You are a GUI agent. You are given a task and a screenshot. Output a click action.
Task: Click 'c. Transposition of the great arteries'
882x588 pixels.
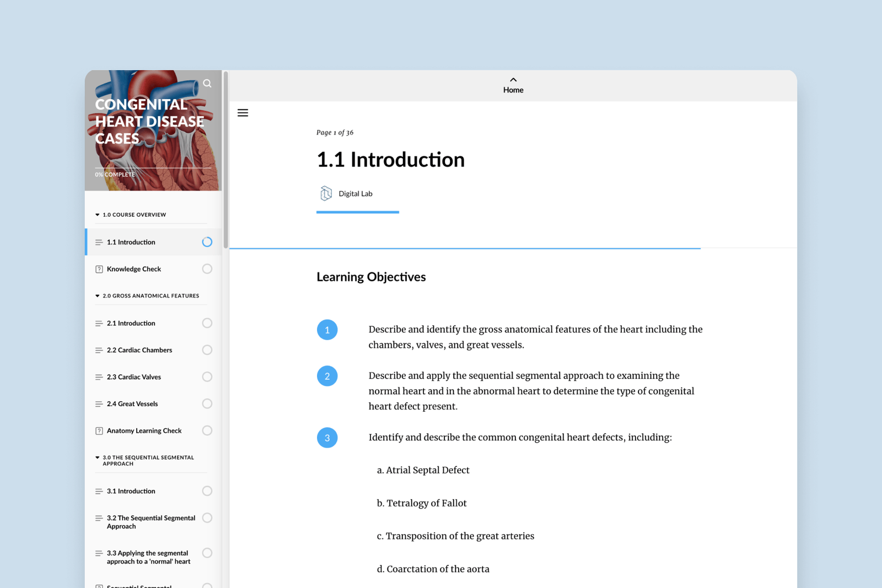click(455, 536)
